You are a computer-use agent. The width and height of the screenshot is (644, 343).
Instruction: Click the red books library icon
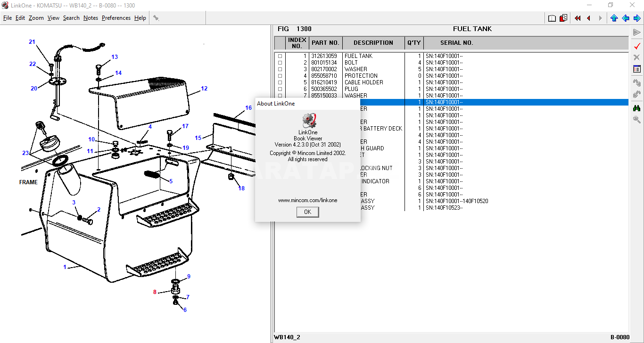[563, 18]
